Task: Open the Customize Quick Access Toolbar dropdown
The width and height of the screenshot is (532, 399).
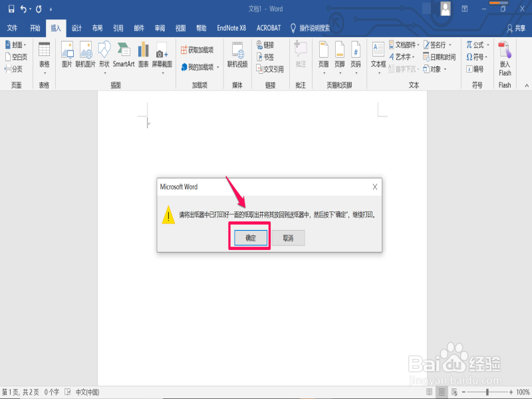Action: tap(51, 9)
